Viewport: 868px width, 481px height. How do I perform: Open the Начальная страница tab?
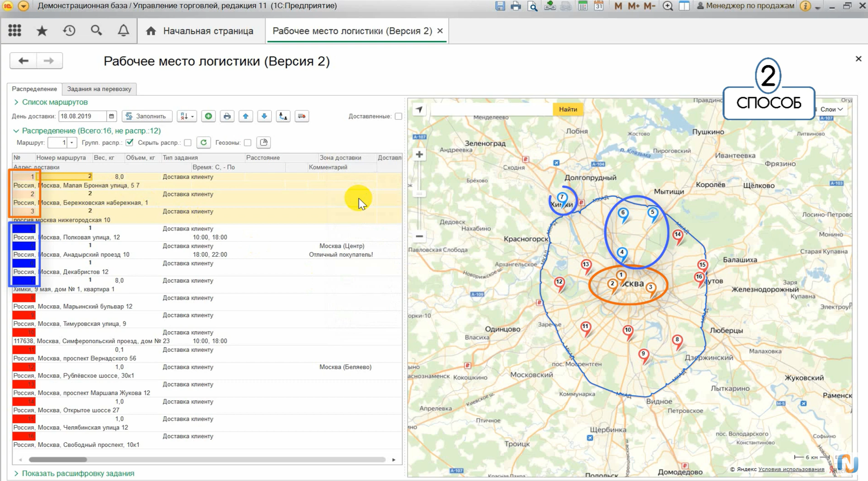click(201, 31)
